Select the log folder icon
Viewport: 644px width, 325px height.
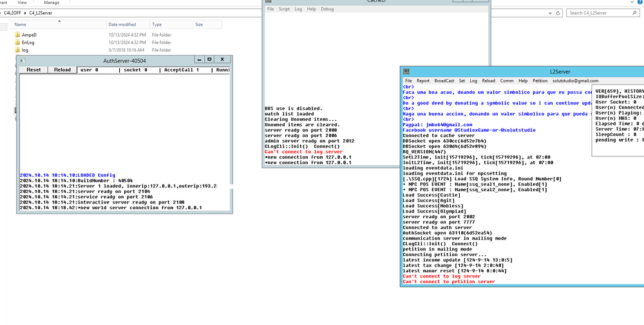(17, 50)
